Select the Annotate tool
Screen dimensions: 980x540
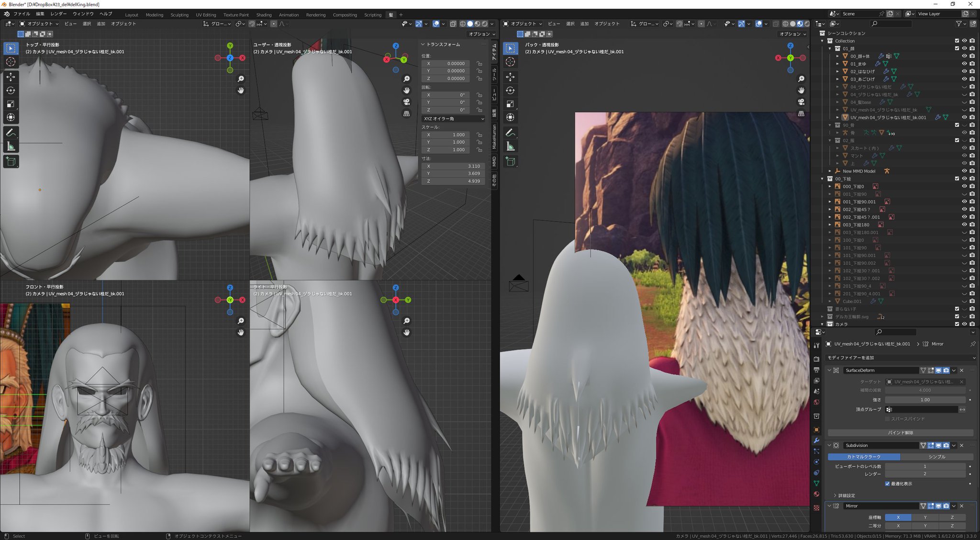click(11, 133)
